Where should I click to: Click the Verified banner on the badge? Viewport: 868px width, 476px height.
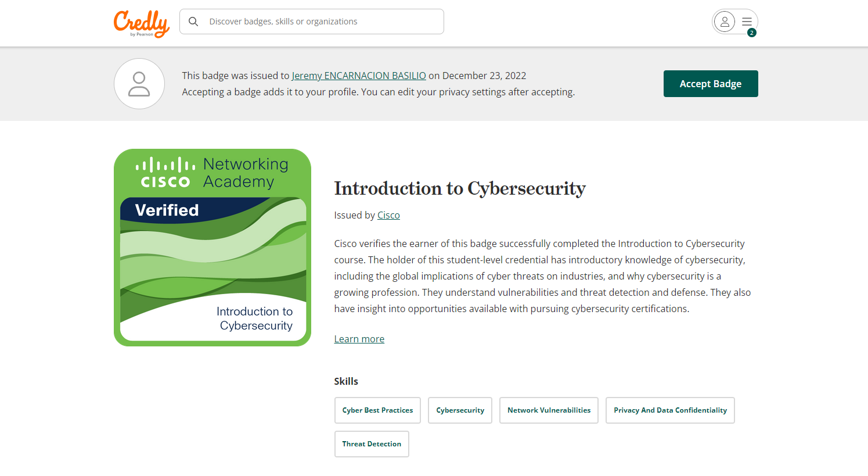point(167,210)
